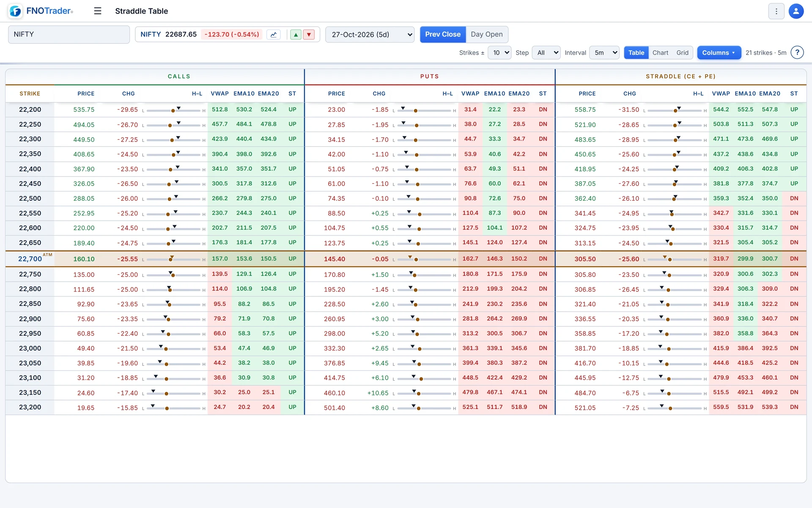Screen dimensions: 812x508
Task: Click the Straddle Table page title
Action: click(x=142, y=11)
